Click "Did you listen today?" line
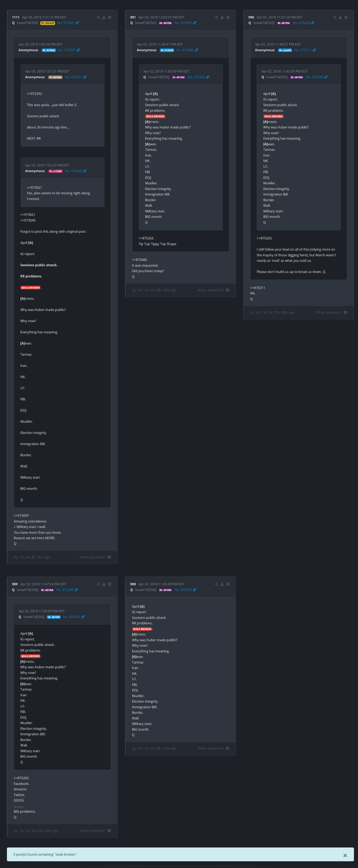The image size is (358, 868). (148, 271)
